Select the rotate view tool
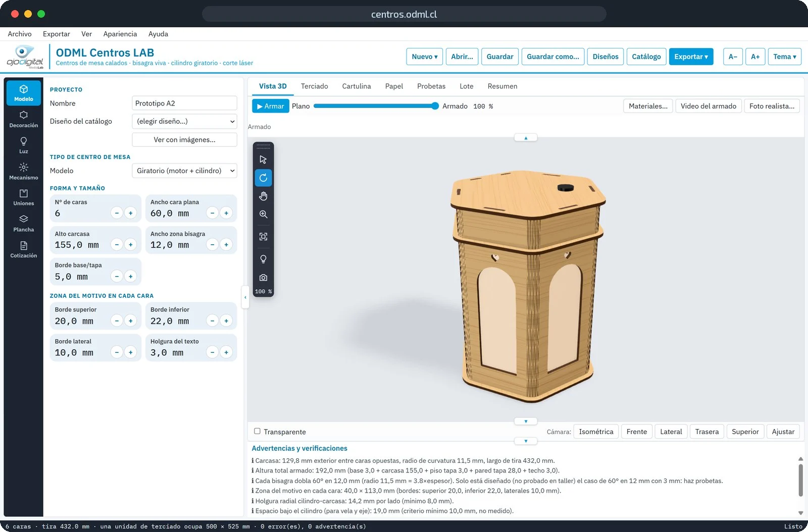This screenshot has height=532, width=808. coord(263,178)
